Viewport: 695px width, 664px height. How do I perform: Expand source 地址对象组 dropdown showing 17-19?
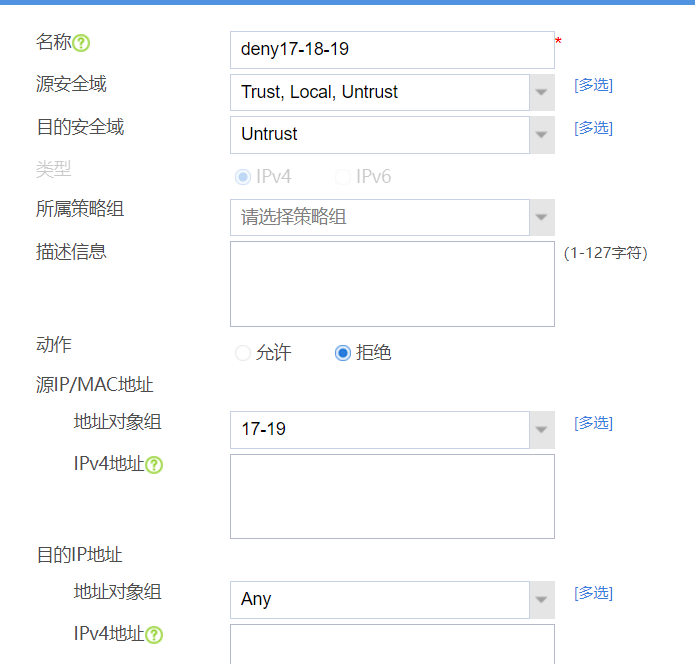coord(541,430)
